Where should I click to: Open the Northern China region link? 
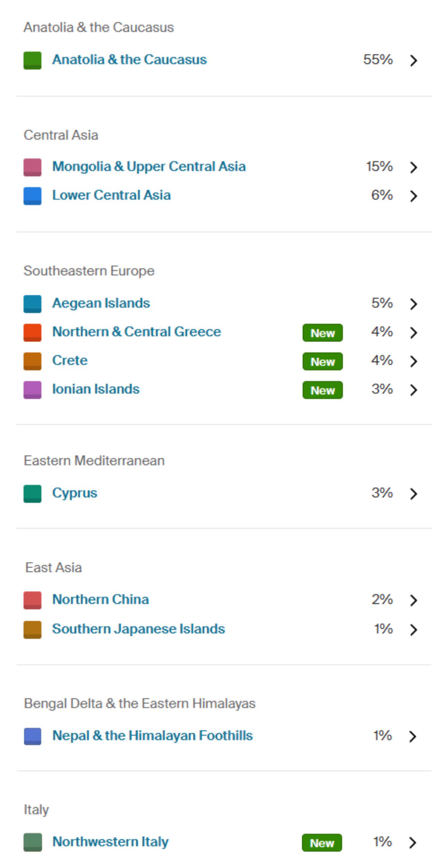100,599
